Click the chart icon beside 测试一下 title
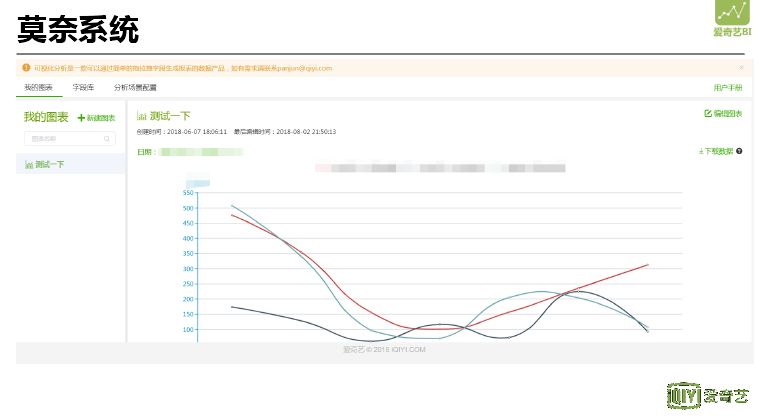This screenshot has height=416, width=761. 141,116
